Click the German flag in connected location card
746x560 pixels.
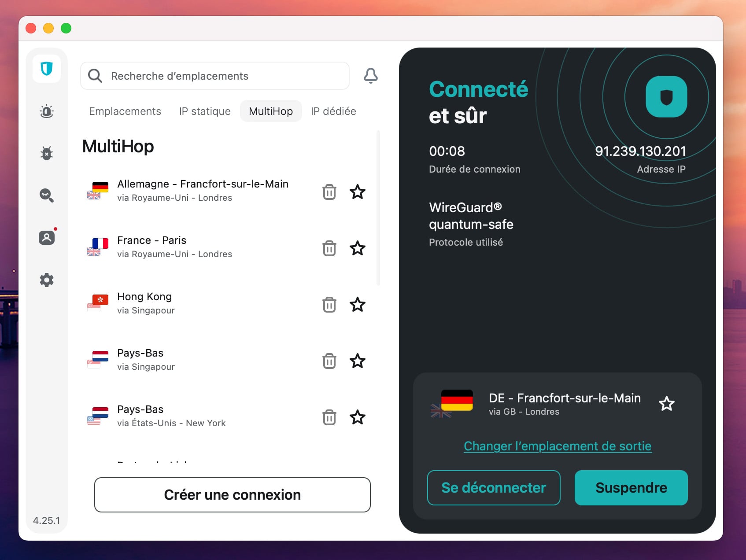457,400
